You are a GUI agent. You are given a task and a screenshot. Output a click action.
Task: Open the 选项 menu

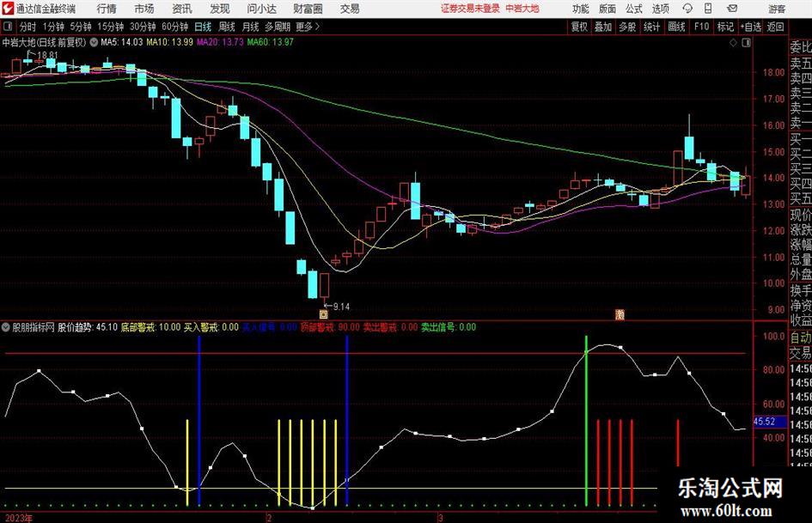click(660, 9)
